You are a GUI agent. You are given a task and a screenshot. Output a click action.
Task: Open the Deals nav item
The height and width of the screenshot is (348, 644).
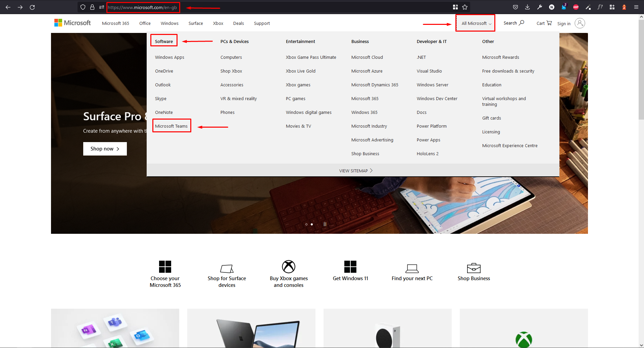[239, 23]
